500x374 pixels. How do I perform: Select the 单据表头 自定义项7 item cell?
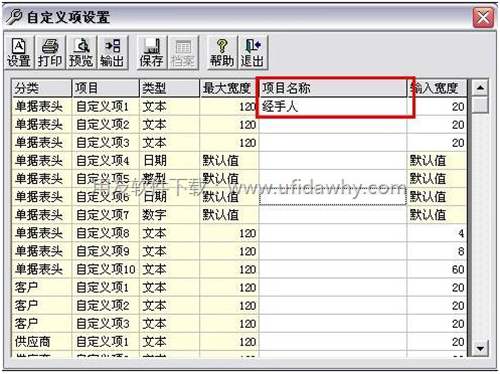pos(106,215)
